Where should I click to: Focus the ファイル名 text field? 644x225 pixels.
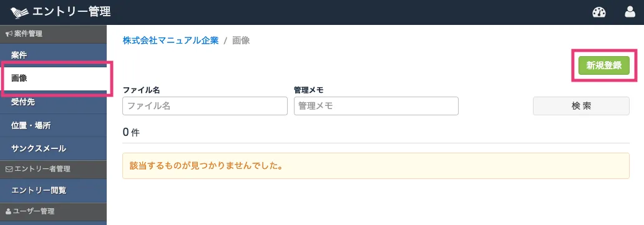click(x=205, y=106)
